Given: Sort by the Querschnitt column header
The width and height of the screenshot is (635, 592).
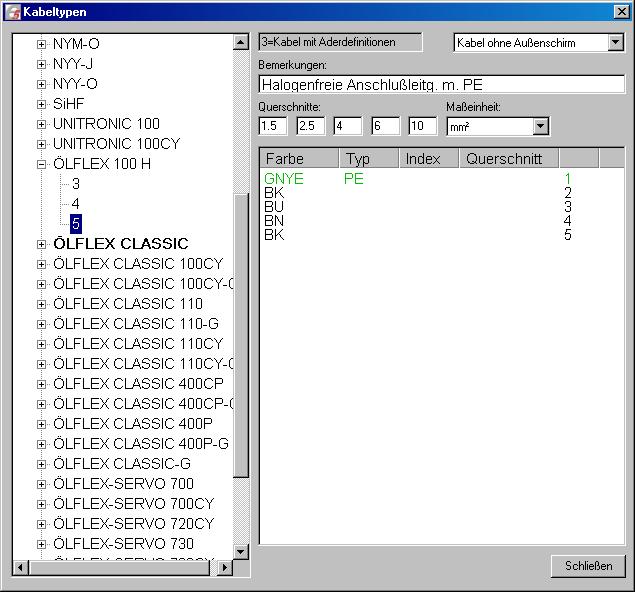Looking at the screenshot, I should (x=509, y=158).
